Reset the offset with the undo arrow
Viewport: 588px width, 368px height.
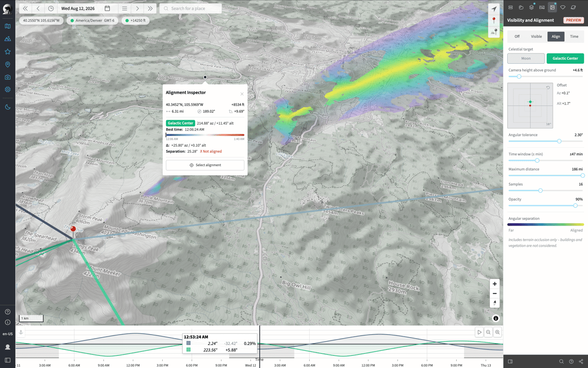548,87
